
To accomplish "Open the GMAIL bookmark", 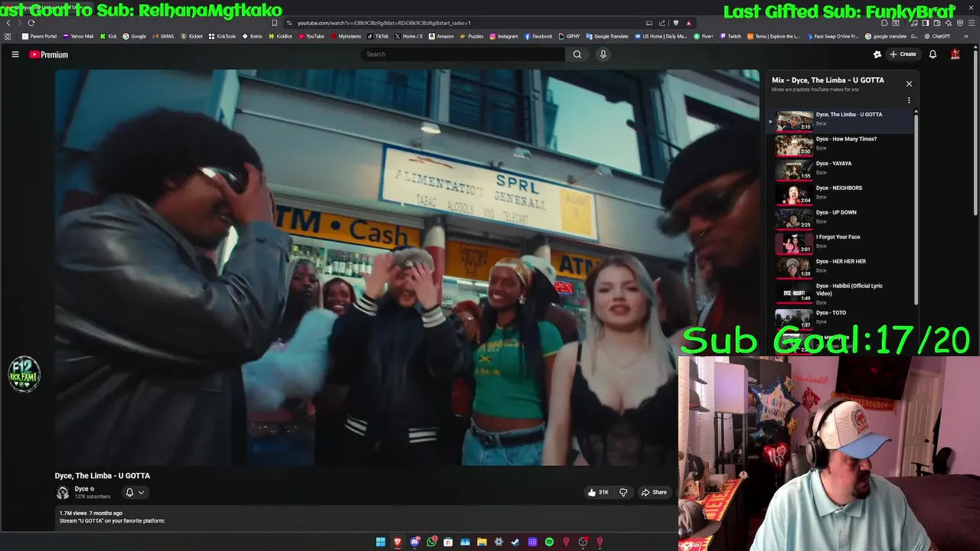I will coord(163,36).
